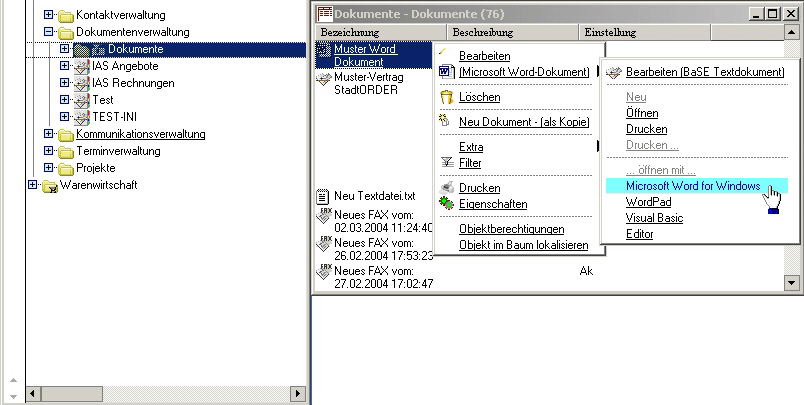804x405 pixels.
Task: Expand the Kontaktverwaltung tree node
Action: click(49, 15)
